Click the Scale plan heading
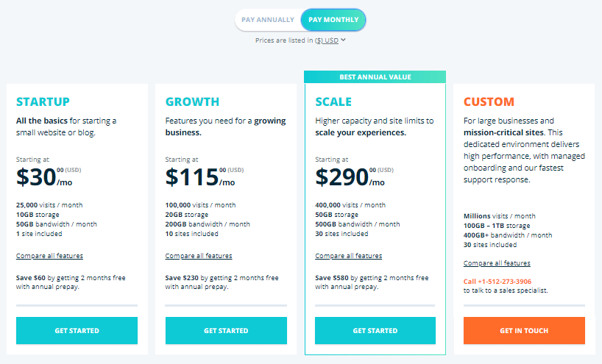The width and height of the screenshot is (602, 364). [x=333, y=101]
